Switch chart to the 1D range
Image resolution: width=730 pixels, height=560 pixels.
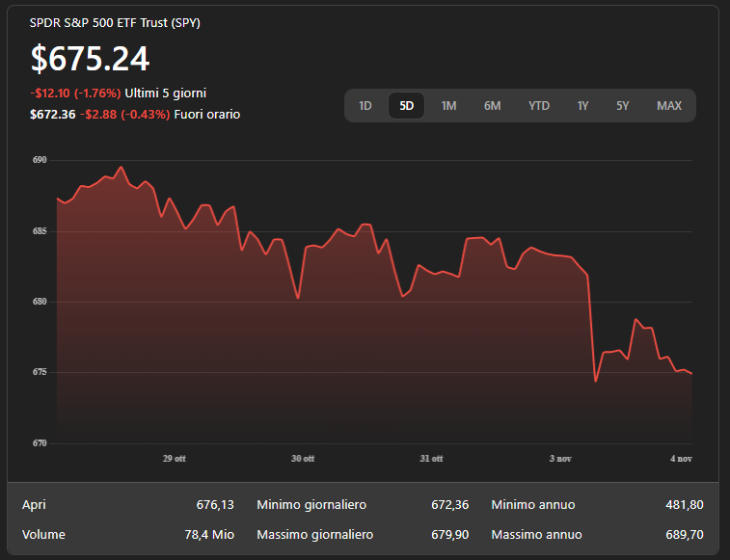(365, 106)
